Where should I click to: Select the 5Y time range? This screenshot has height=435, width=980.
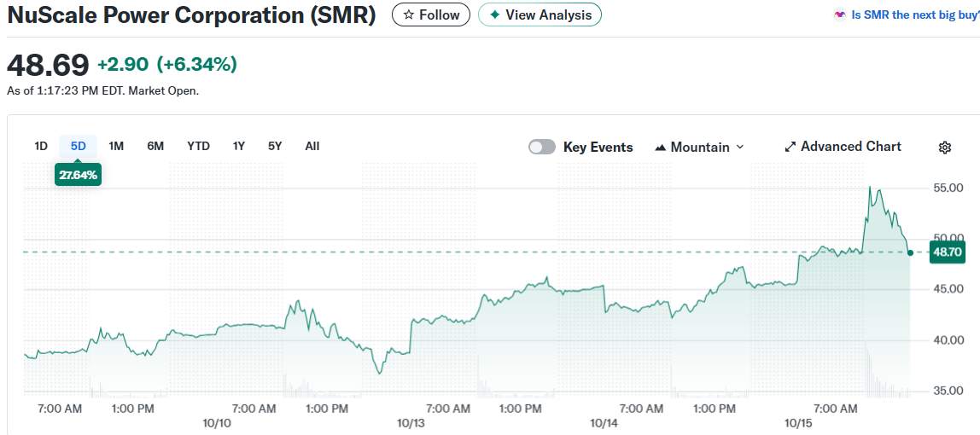275,146
